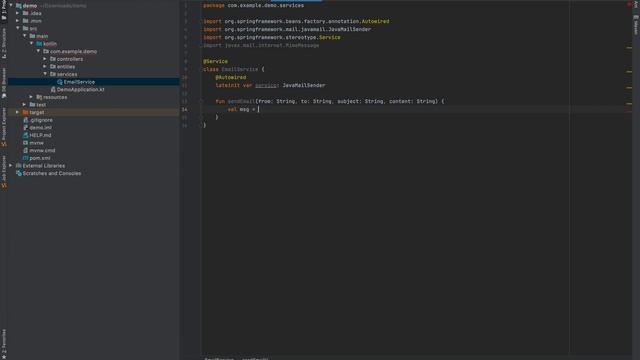Expand the entities package arrow
Image resolution: width=640 pixels, height=360 pixels.
pos(45,67)
